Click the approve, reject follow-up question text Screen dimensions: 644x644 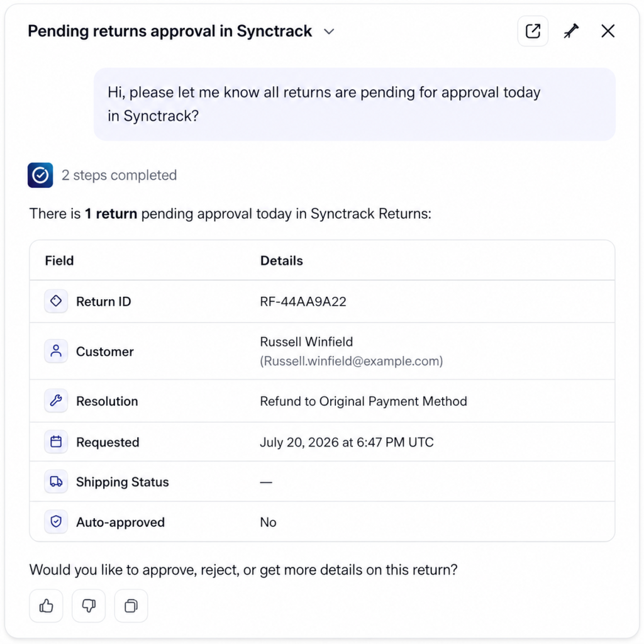coord(243,570)
